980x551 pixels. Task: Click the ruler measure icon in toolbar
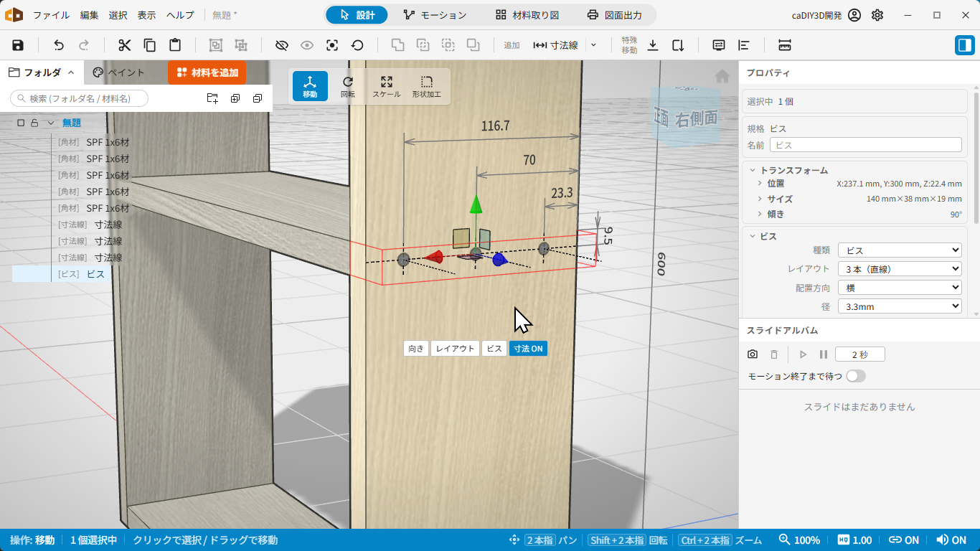[784, 45]
